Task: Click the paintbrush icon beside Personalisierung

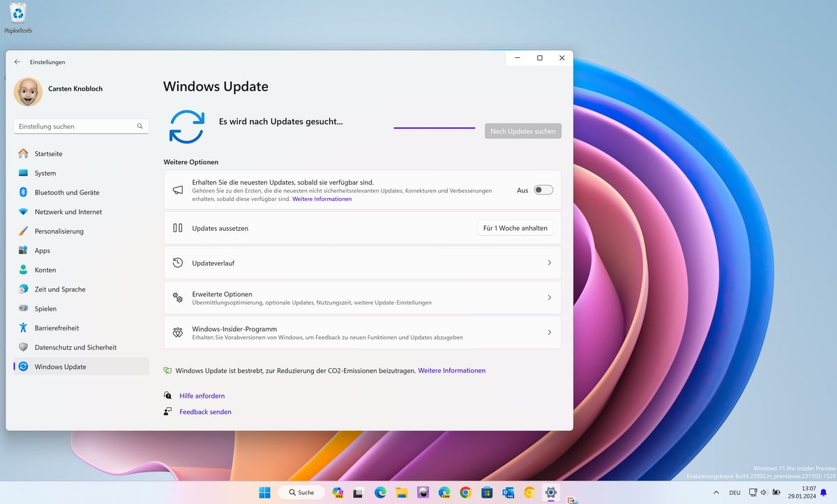Action: click(x=23, y=231)
